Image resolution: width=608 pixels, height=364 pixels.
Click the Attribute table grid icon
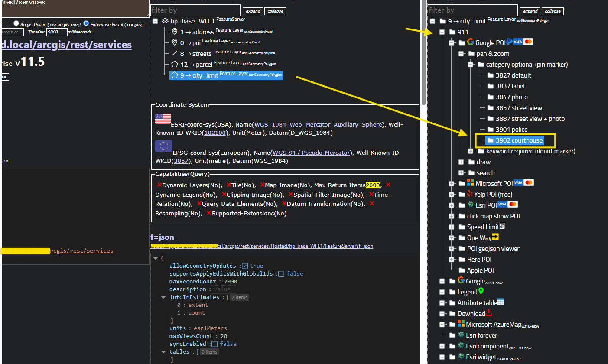(501, 302)
